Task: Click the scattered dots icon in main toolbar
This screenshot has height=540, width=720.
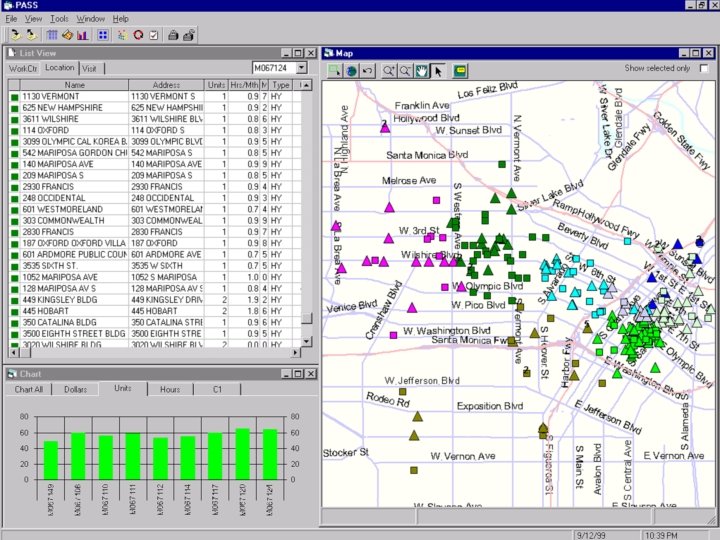Action: pyautogui.click(x=123, y=35)
